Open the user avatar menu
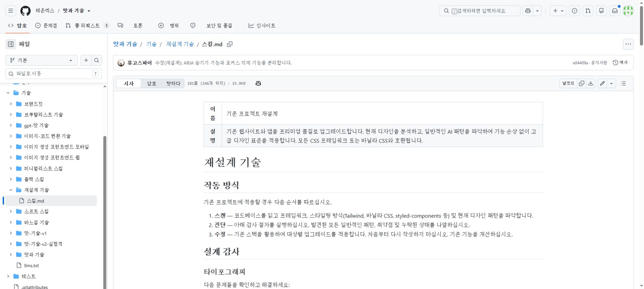The width and height of the screenshot is (644, 289). 628,11
